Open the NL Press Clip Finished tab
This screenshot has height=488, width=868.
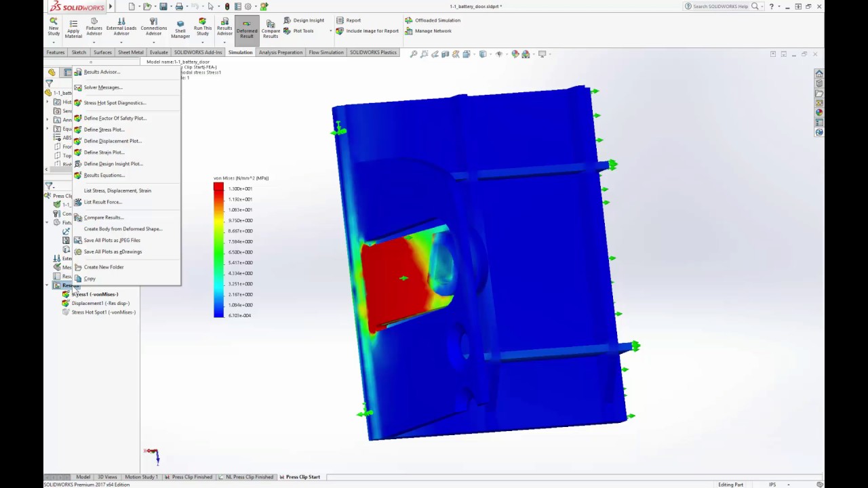pos(248,476)
